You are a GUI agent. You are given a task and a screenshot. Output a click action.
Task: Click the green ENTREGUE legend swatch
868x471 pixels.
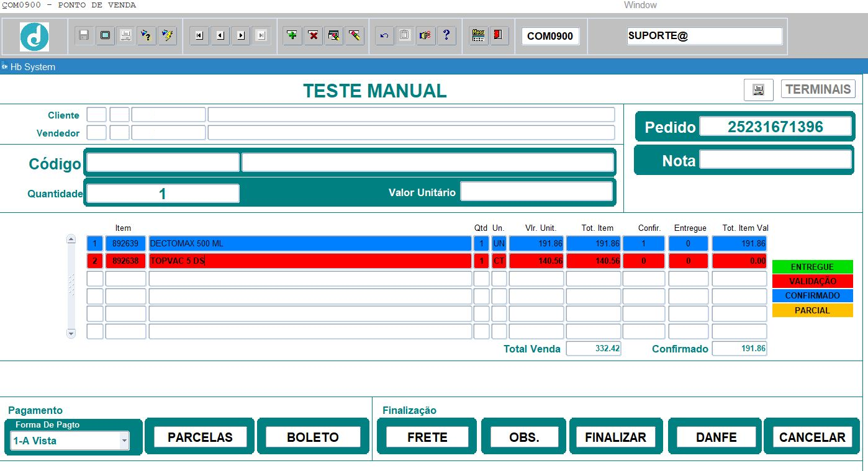pos(812,267)
